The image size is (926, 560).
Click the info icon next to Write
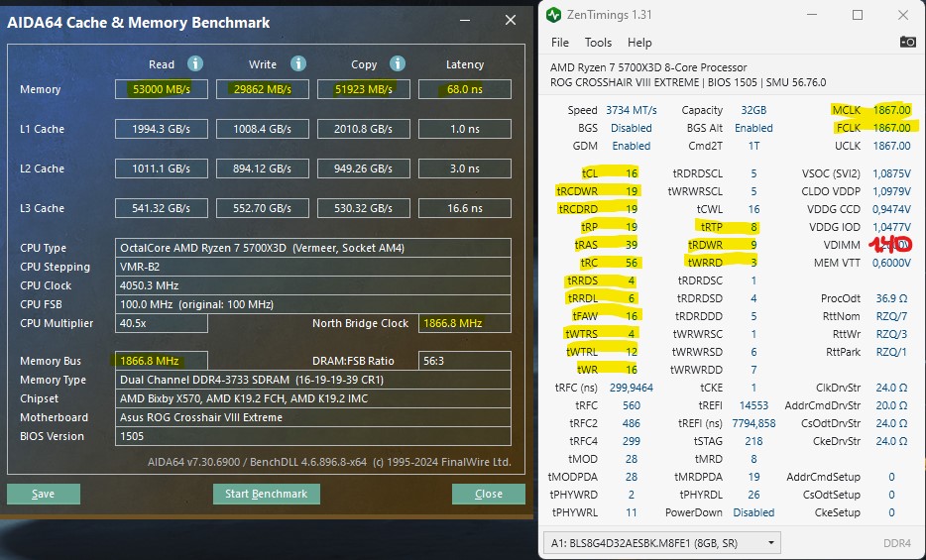coord(298,63)
